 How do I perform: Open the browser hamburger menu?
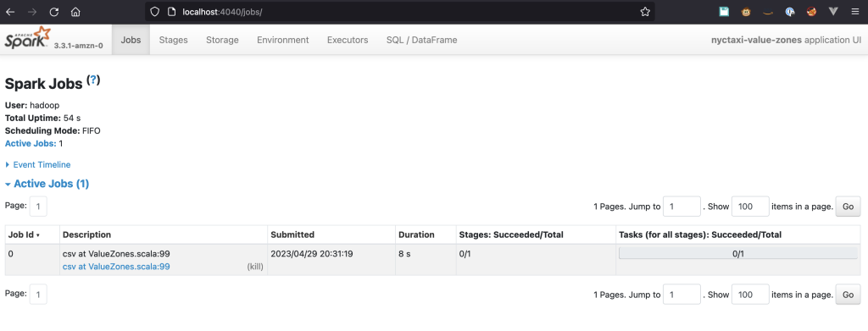coord(855,12)
